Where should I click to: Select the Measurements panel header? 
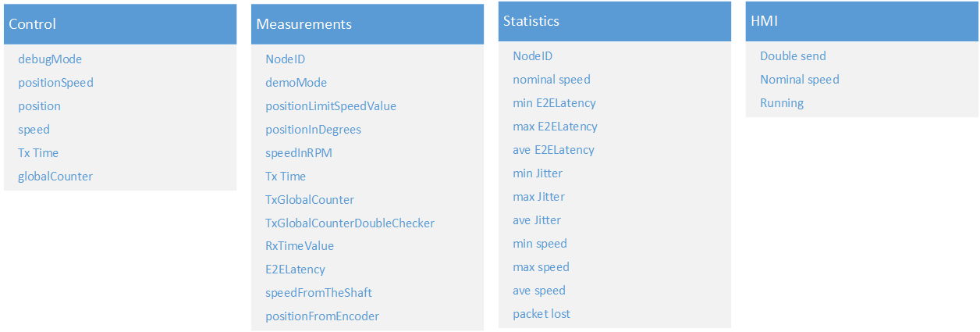click(x=367, y=24)
